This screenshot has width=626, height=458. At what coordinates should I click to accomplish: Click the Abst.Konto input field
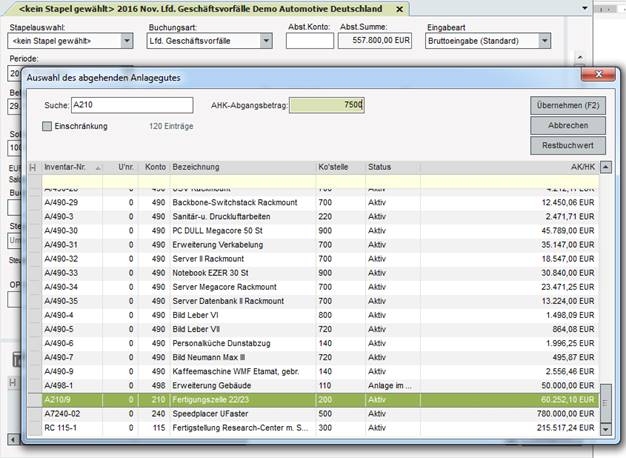click(310, 41)
